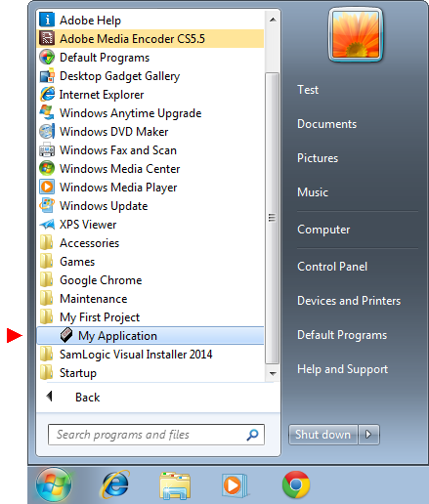Click the Search programs and files box

coord(156,435)
